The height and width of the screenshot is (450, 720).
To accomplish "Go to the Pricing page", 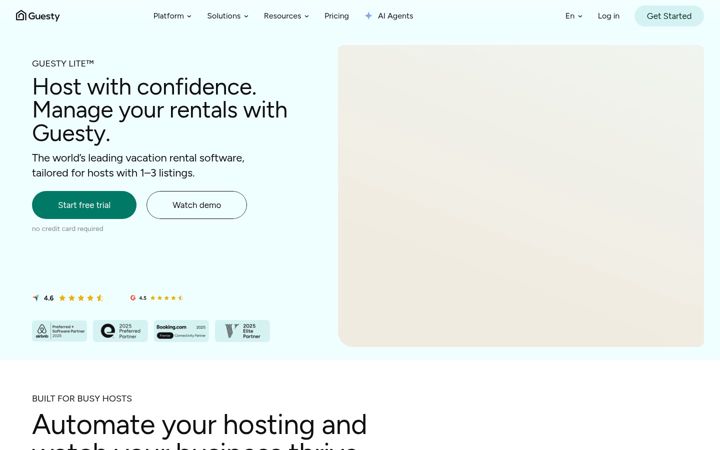I will tap(337, 16).
